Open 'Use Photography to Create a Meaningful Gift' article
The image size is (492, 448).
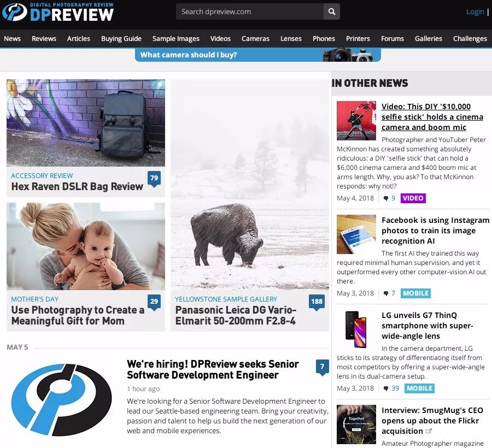point(78,315)
